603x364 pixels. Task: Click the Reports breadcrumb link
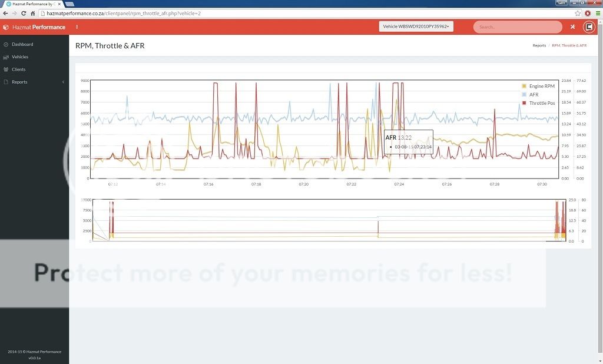tap(539, 45)
